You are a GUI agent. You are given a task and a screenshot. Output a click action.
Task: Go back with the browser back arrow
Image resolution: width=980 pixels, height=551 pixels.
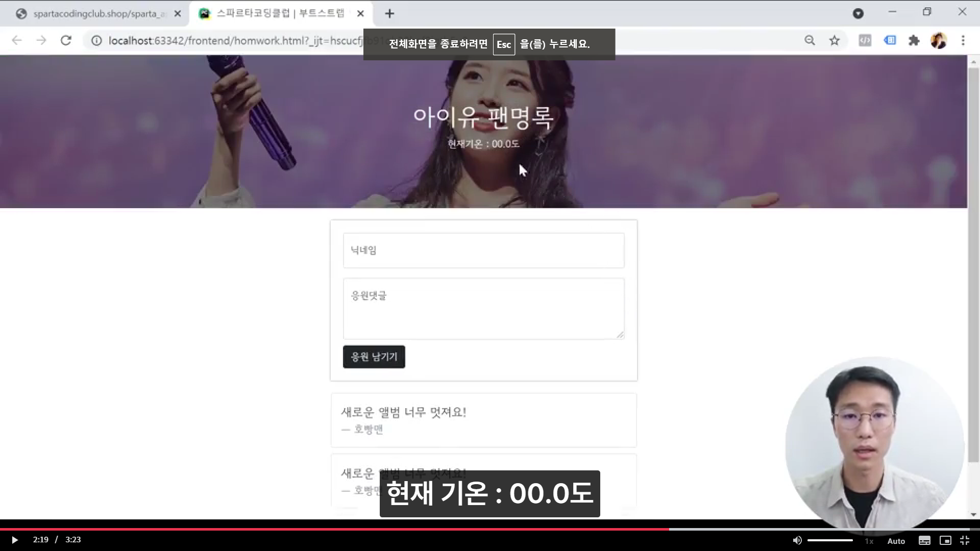pos(17,41)
